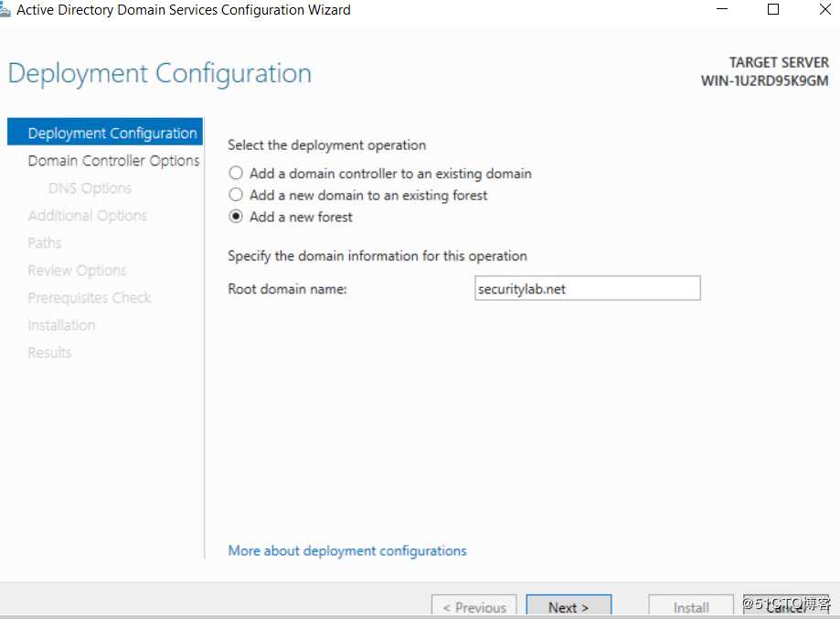Minimize the configuration wizard window
Screen dimensions: 840x619
[721, 9]
